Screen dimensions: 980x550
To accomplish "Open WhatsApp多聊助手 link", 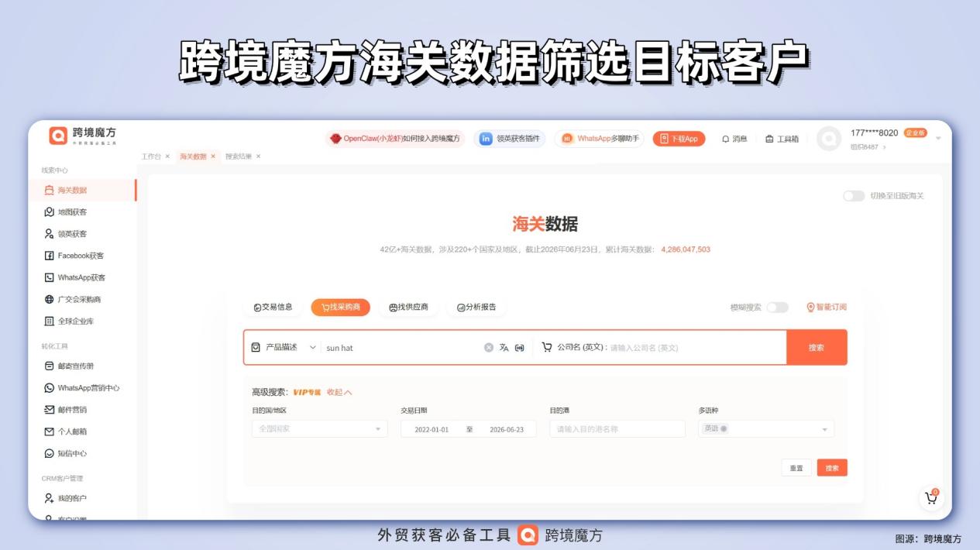I will tap(600, 139).
